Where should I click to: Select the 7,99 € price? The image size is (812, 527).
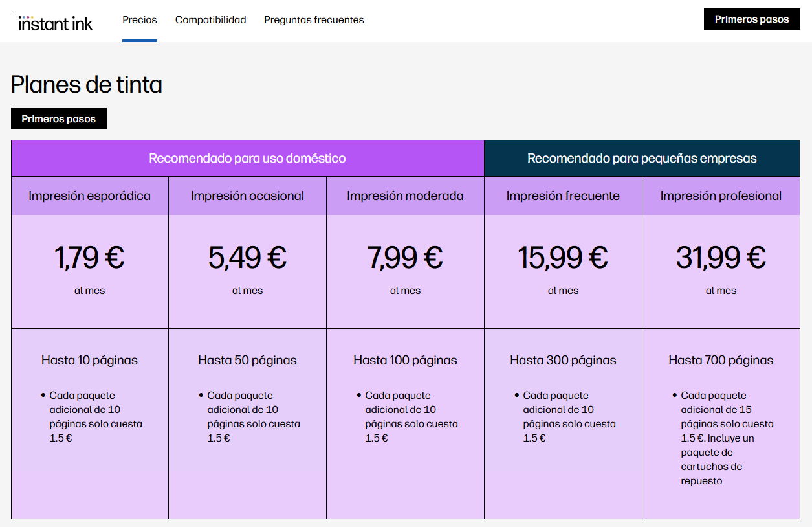[405, 258]
